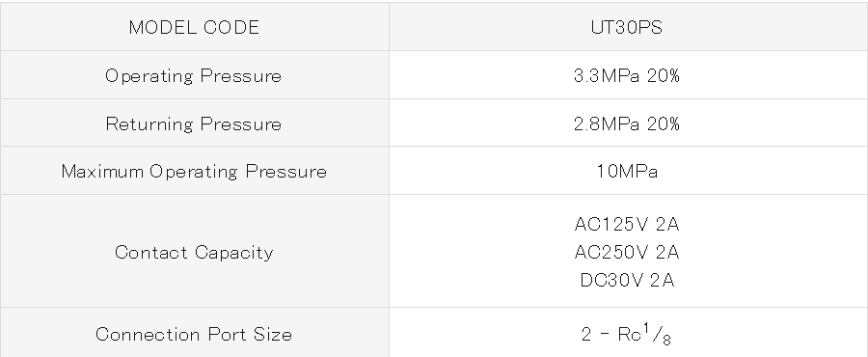Select the 2 - Rc1/8 value

626,334
